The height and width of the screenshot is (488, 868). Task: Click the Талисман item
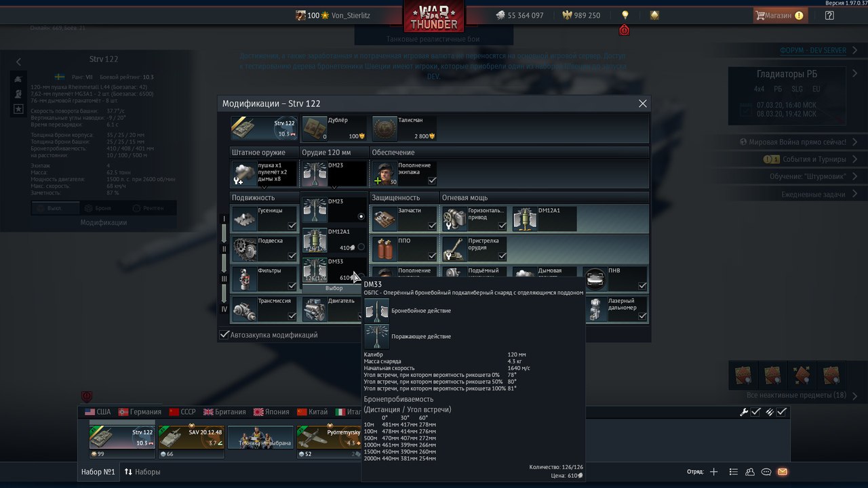pyautogui.click(x=405, y=128)
